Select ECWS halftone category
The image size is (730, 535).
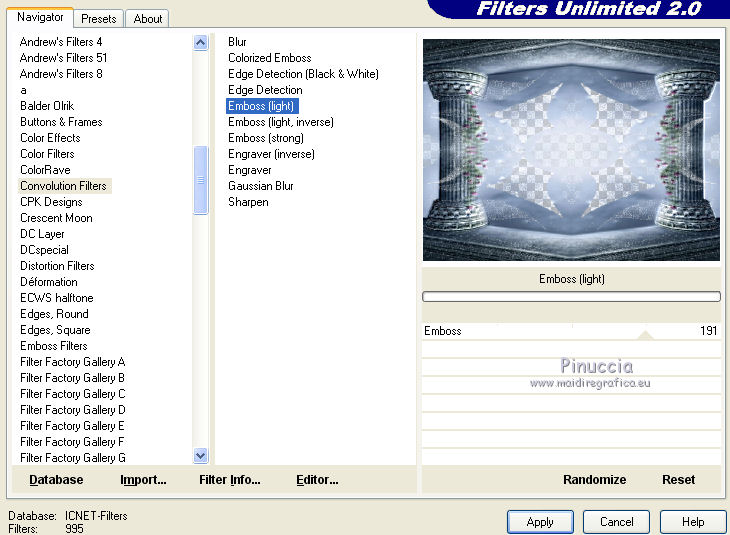pos(57,298)
